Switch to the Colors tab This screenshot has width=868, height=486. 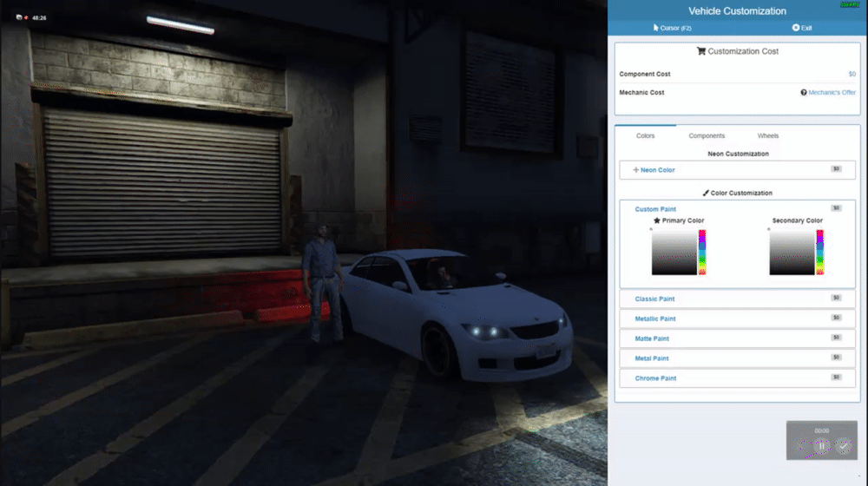645,135
